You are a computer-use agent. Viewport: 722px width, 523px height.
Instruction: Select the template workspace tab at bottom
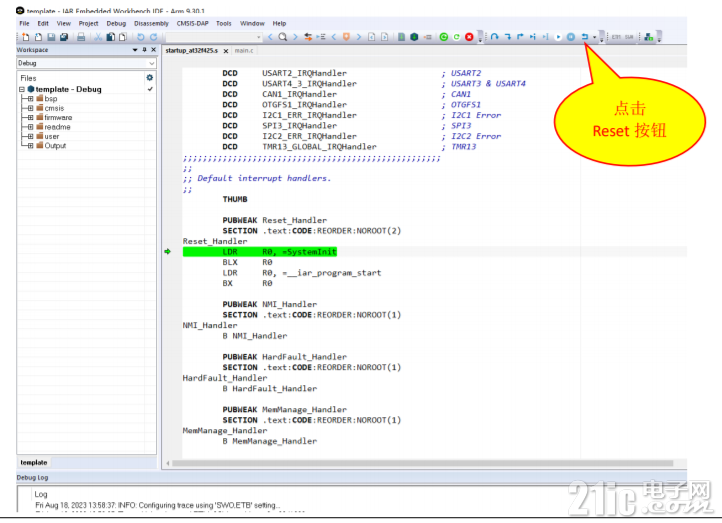click(x=34, y=462)
